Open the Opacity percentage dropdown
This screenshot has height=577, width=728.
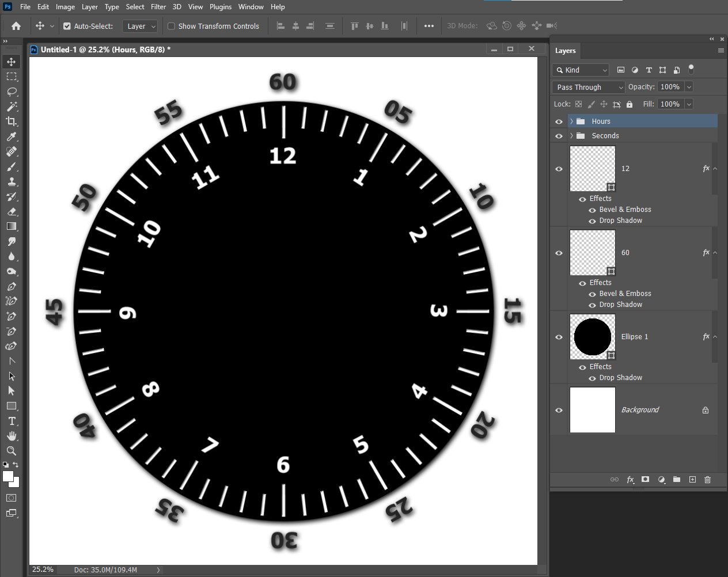[689, 87]
